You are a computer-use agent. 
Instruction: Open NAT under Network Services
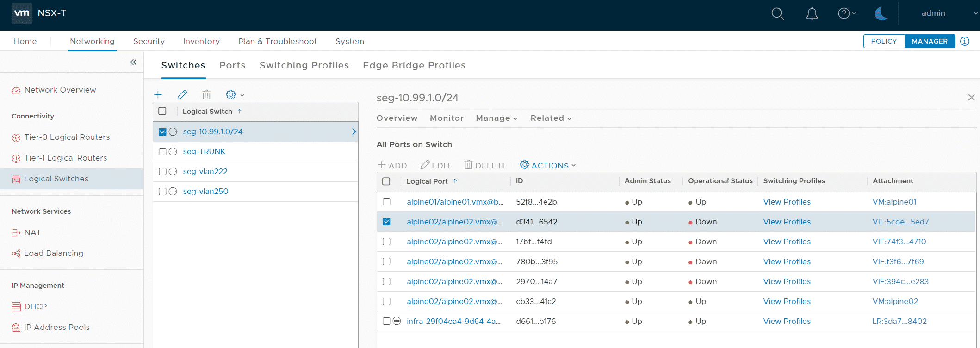32,233
